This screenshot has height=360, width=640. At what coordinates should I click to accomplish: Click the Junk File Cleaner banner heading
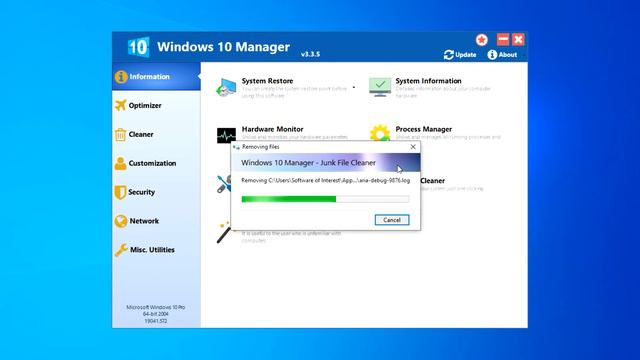point(308,163)
